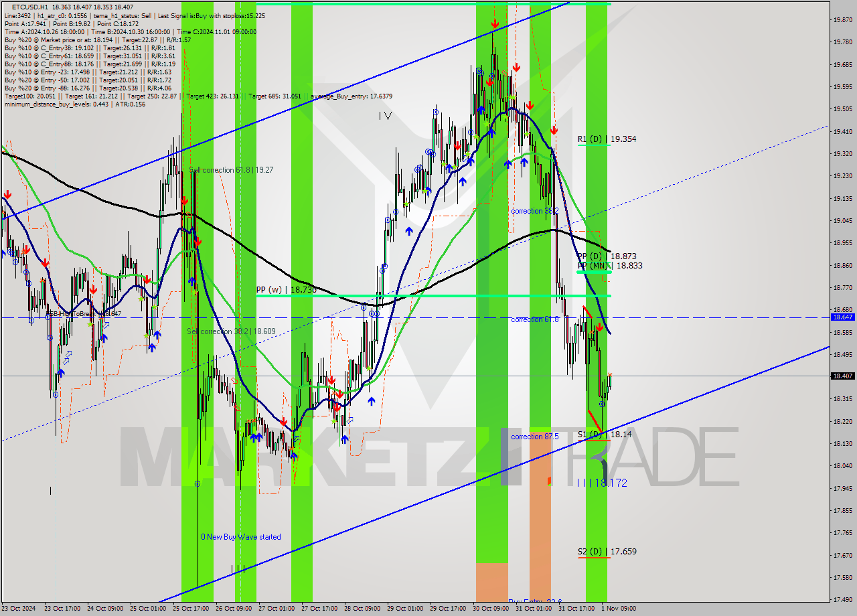Select the 'PP (D) | 18.873' pivot label
857x616 pixels.
pos(607,256)
